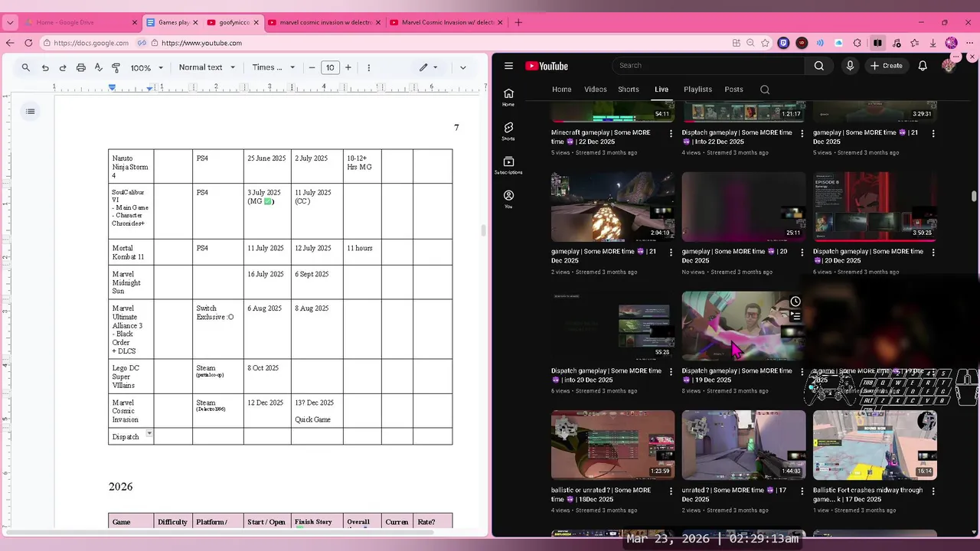The height and width of the screenshot is (551, 980).
Task: Open Subscriptions in YouTube sidebar
Action: point(508,165)
